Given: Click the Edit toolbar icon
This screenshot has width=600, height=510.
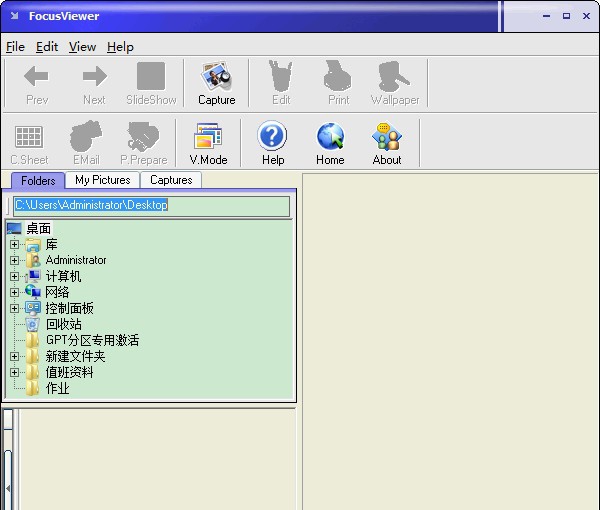Looking at the screenshot, I should coord(281,76).
